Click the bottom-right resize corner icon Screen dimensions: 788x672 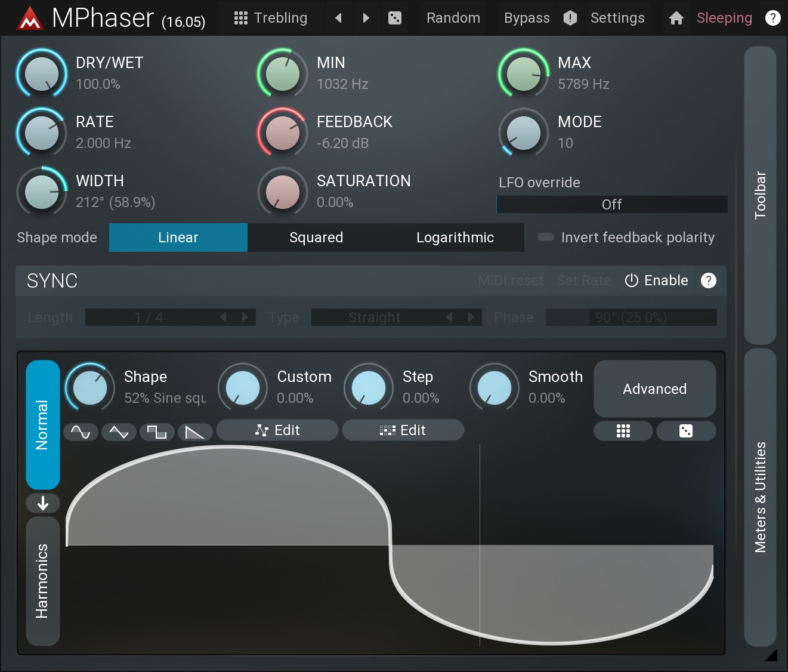coord(771,655)
